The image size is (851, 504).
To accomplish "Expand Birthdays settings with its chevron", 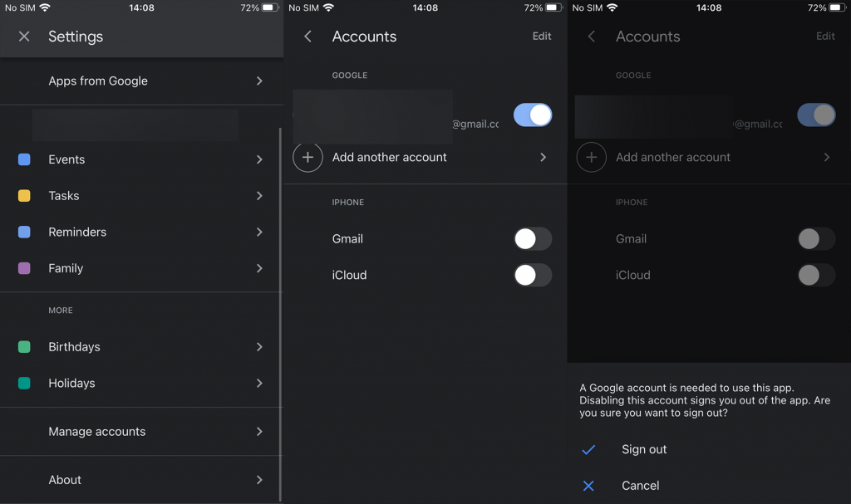I will pyautogui.click(x=259, y=347).
